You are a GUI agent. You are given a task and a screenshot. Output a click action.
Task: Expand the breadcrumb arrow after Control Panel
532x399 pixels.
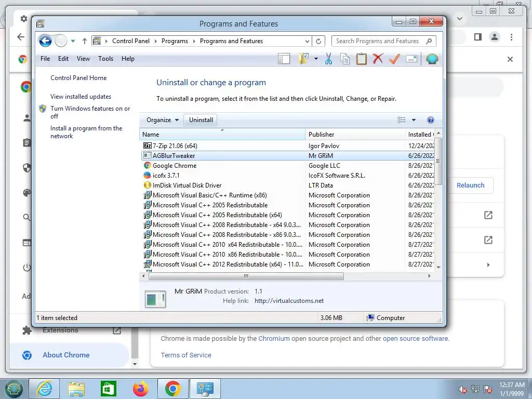tap(155, 41)
